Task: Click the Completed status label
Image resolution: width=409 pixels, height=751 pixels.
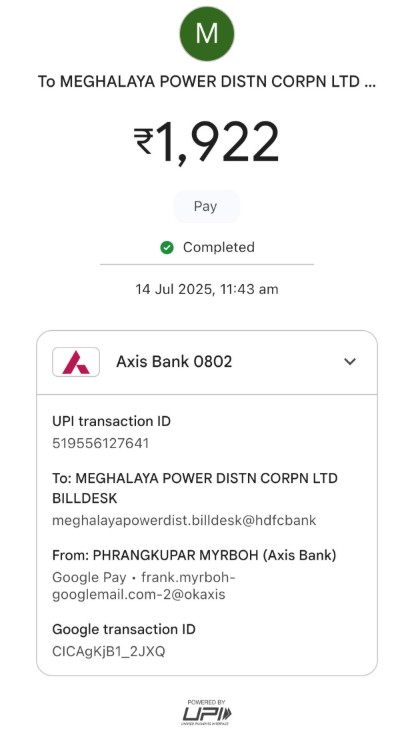Action: point(219,248)
